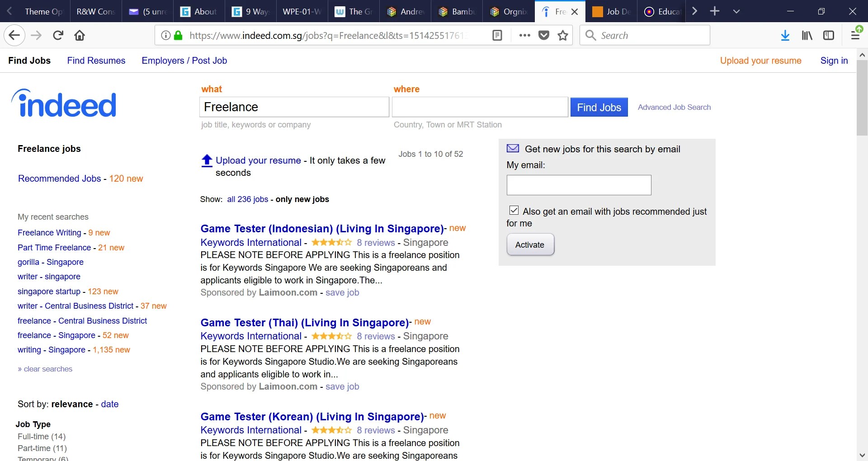Clear recent searches
Viewport: 868px width, 461px height.
[45, 369]
